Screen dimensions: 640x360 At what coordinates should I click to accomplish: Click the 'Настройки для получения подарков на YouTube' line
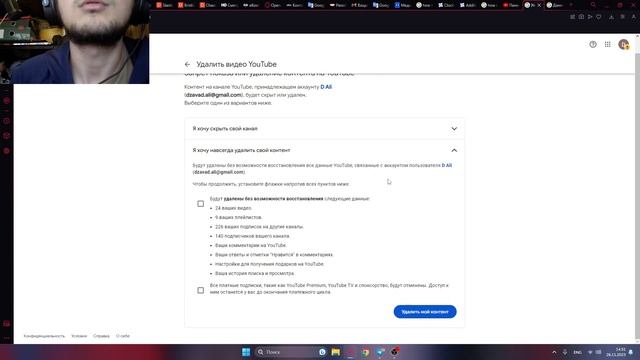[269, 264]
